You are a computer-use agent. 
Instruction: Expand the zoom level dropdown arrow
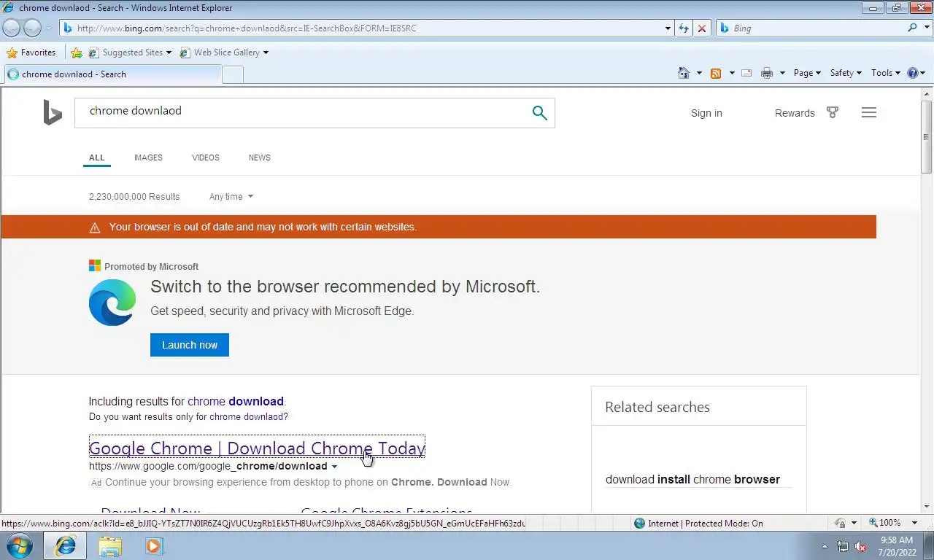pos(915,523)
